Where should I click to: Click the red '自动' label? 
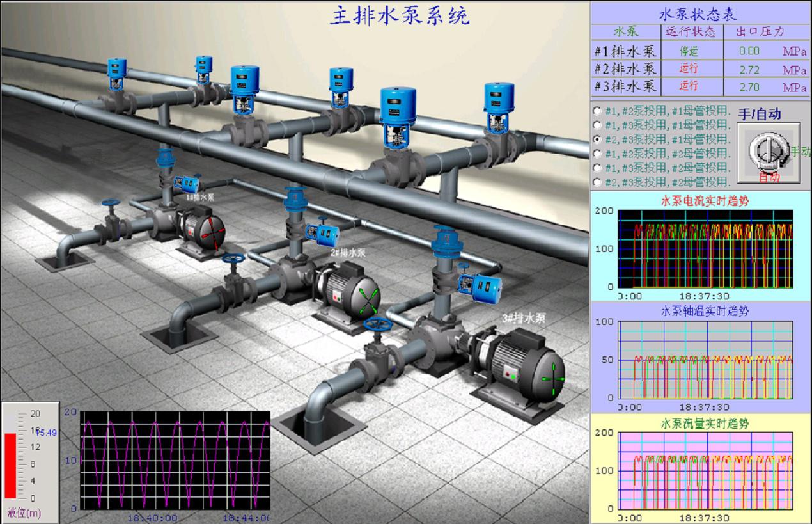769,177
